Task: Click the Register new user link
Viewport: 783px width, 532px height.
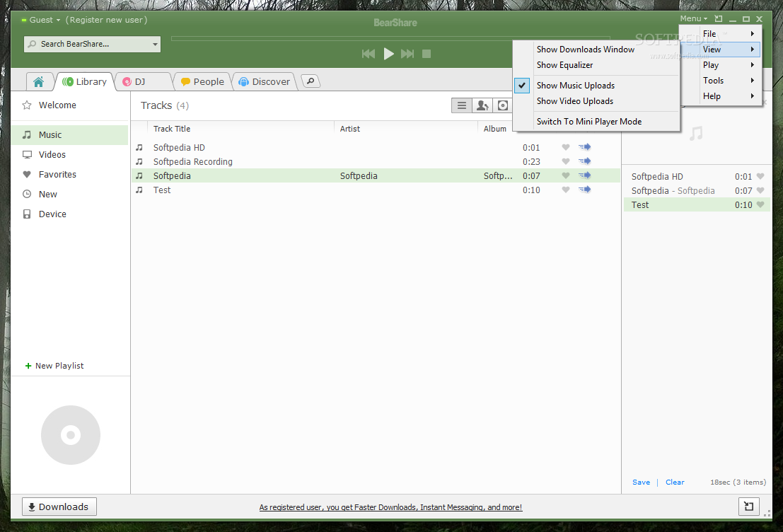Action: pyautogui.click(x=106, y=20)
